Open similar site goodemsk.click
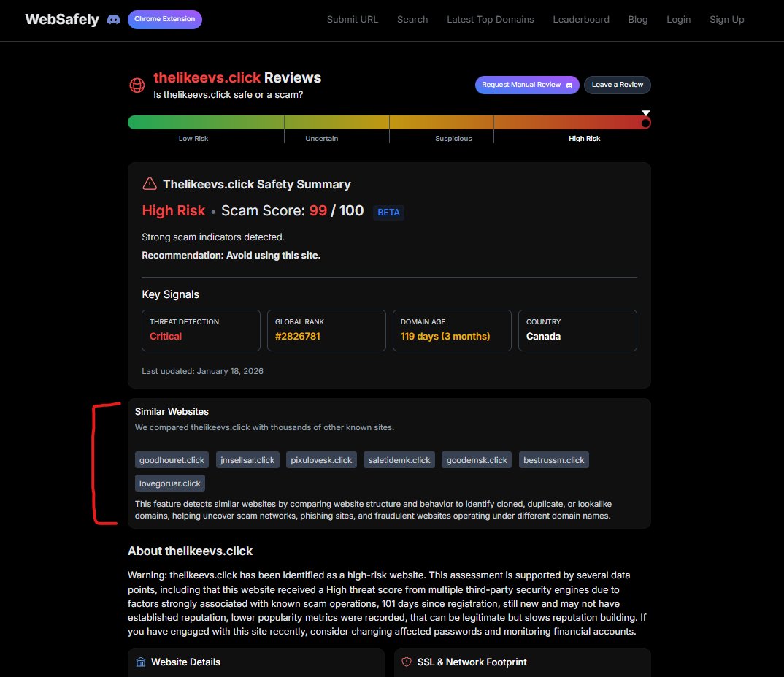Screen dimensions: 784x677 coord(477,460)
